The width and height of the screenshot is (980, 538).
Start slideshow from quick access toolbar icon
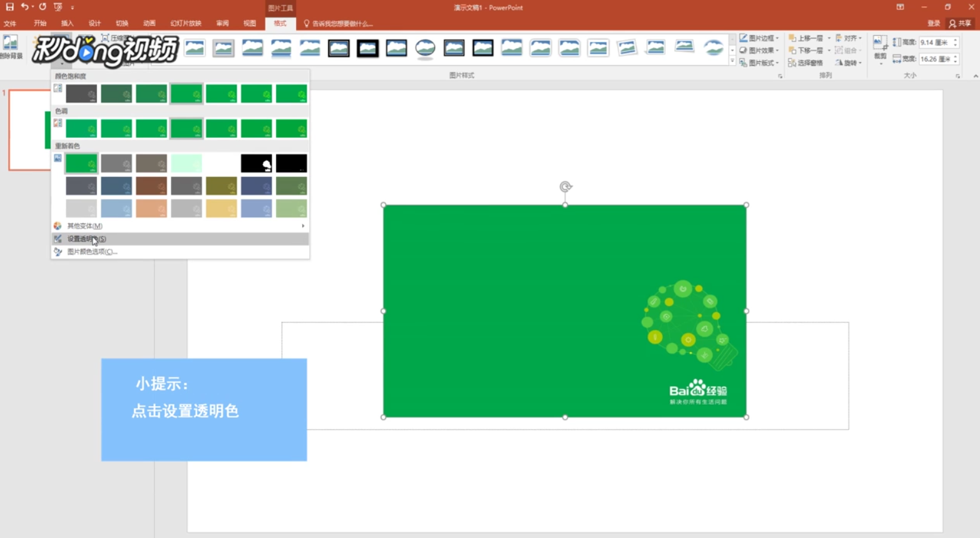(58, 7)
